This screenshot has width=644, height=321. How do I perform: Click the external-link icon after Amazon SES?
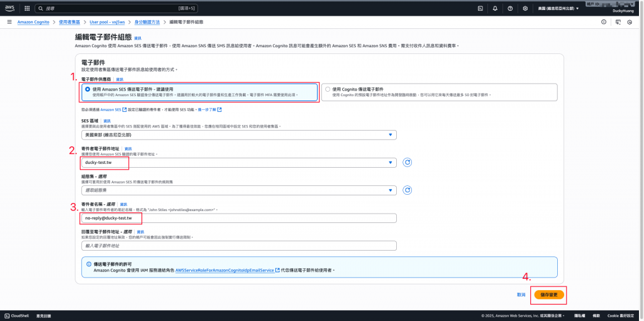pos(125,109)
